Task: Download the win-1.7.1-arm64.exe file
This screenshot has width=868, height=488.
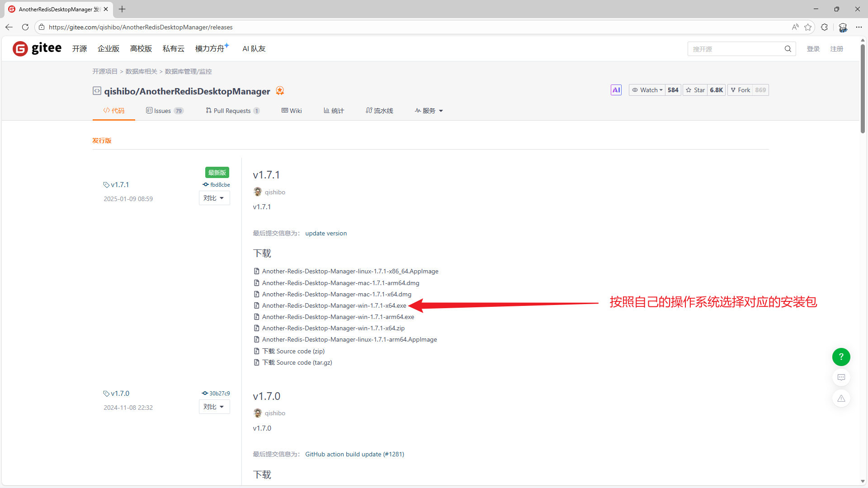Action: coord(338,317)
